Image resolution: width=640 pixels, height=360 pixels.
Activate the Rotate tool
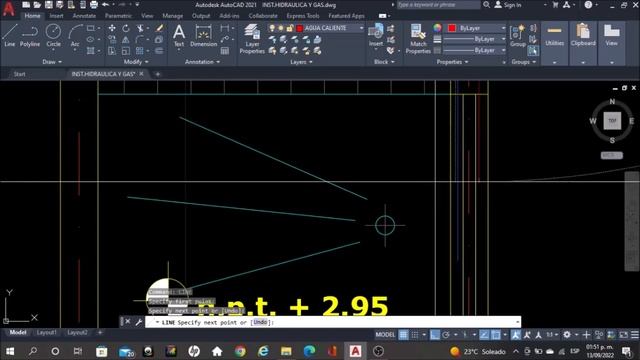click(x=126, y=28)
